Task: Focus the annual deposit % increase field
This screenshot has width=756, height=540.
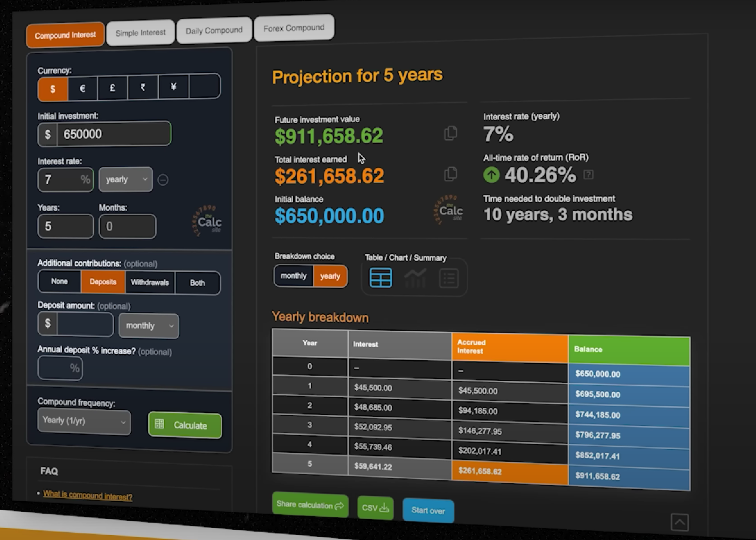Action: [60, 368]
